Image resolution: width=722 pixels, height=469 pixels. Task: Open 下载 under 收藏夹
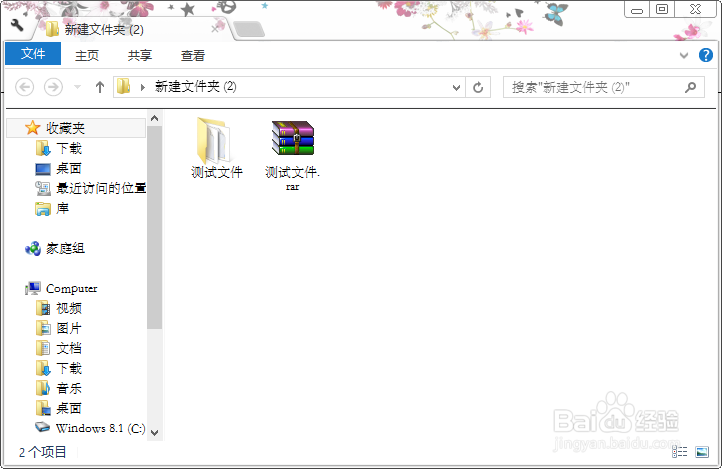pos(69,148)
